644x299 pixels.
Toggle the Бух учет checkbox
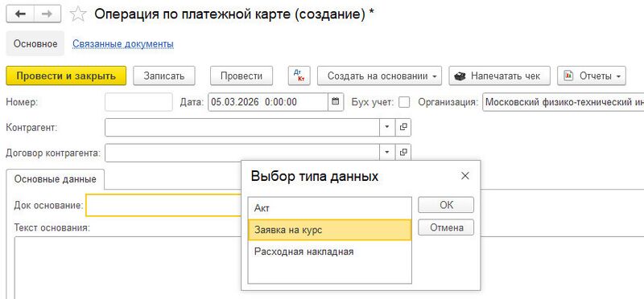(x=404, y=102)
